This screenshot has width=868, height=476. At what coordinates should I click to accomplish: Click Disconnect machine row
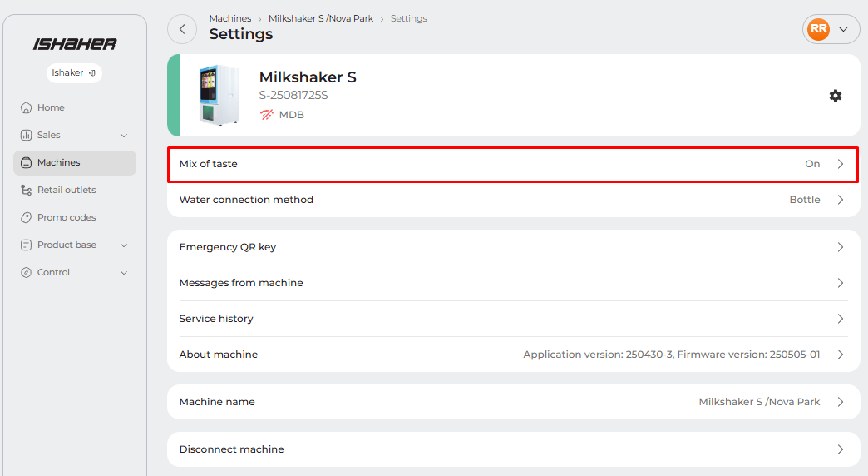pos(513,449)
